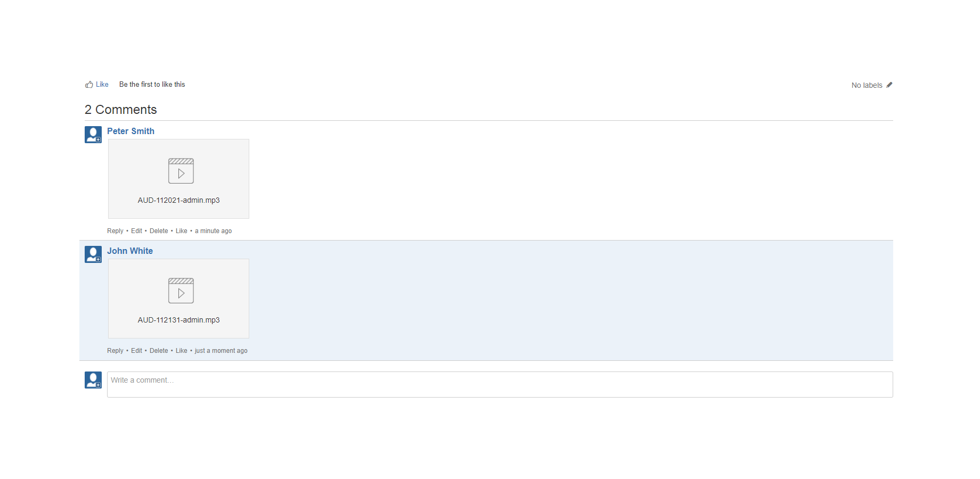Delete John White's comment
This screenshot has height=479, width=980.
pos(159,351)
